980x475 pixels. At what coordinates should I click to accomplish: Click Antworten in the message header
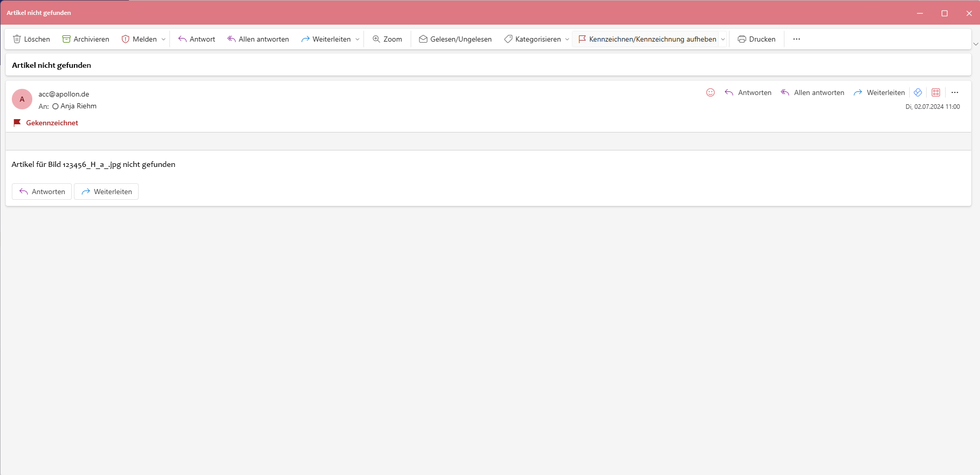pyautogui.click(x=748, y=92)
